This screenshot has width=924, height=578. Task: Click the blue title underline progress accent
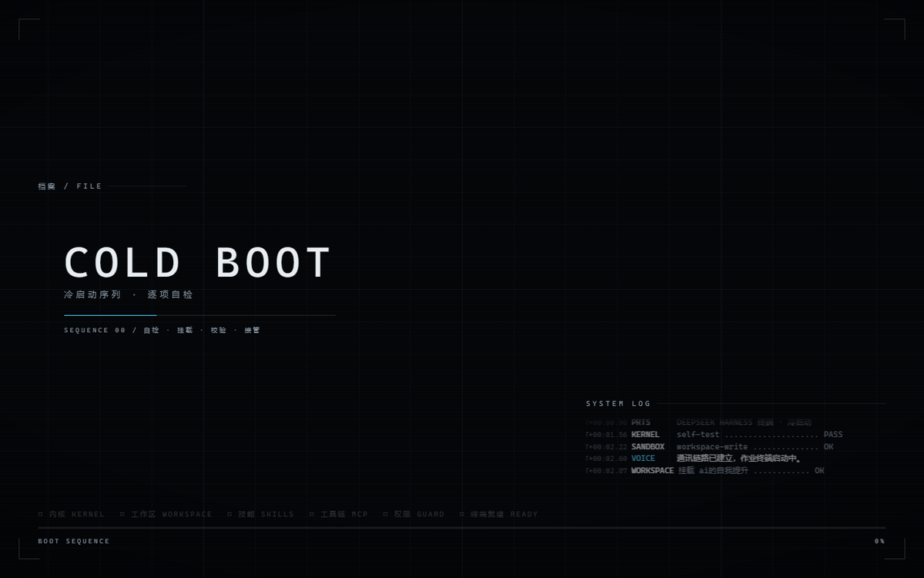110,315
